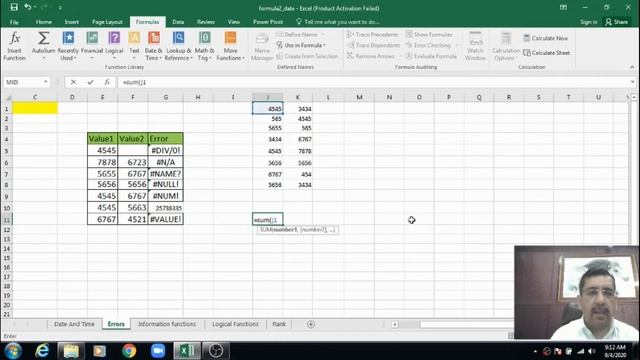Switch to the View ribbon tab
This screenshot has width=640, height=360.
click(x=234, y=22)
